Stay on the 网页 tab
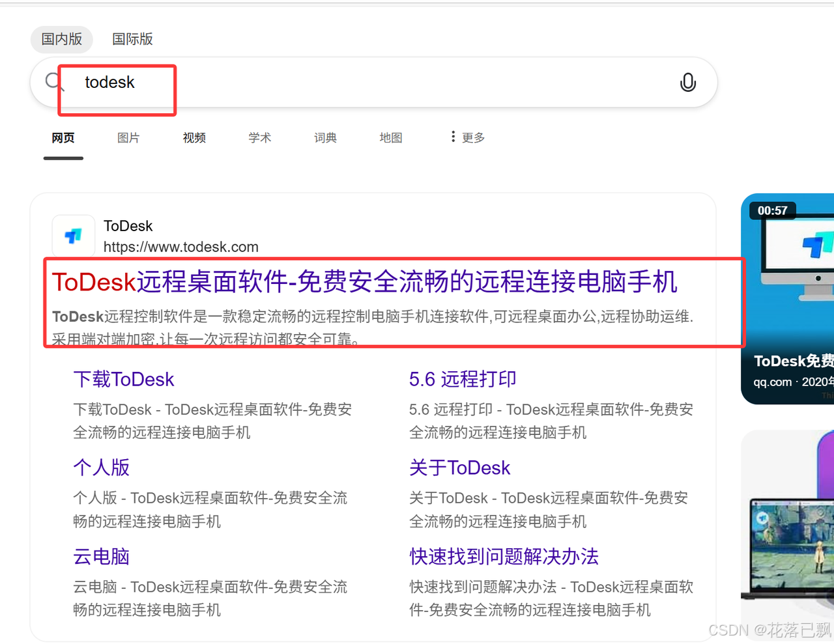This screenshot has width=834, height=644. click(x=63, y=137)
